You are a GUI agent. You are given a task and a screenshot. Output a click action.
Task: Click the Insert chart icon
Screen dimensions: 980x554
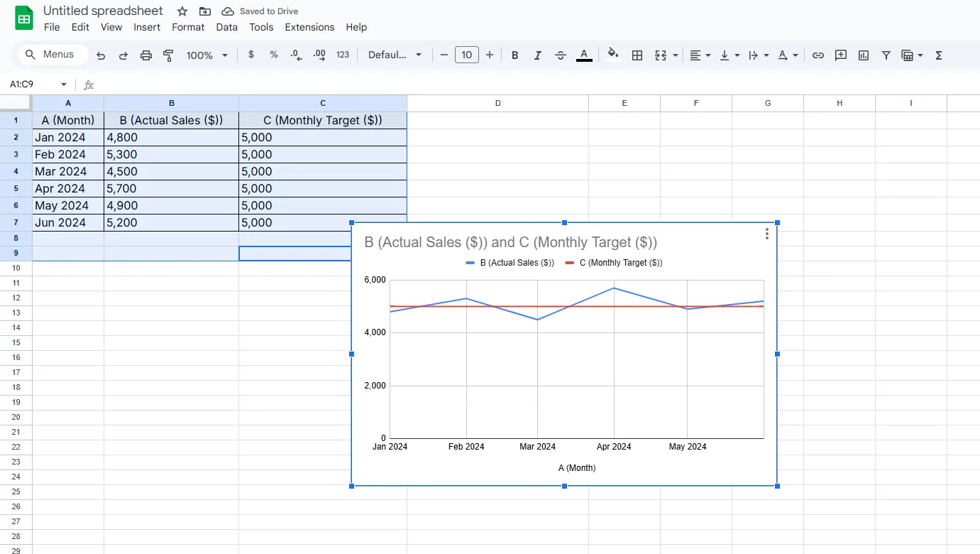(864, 55)
